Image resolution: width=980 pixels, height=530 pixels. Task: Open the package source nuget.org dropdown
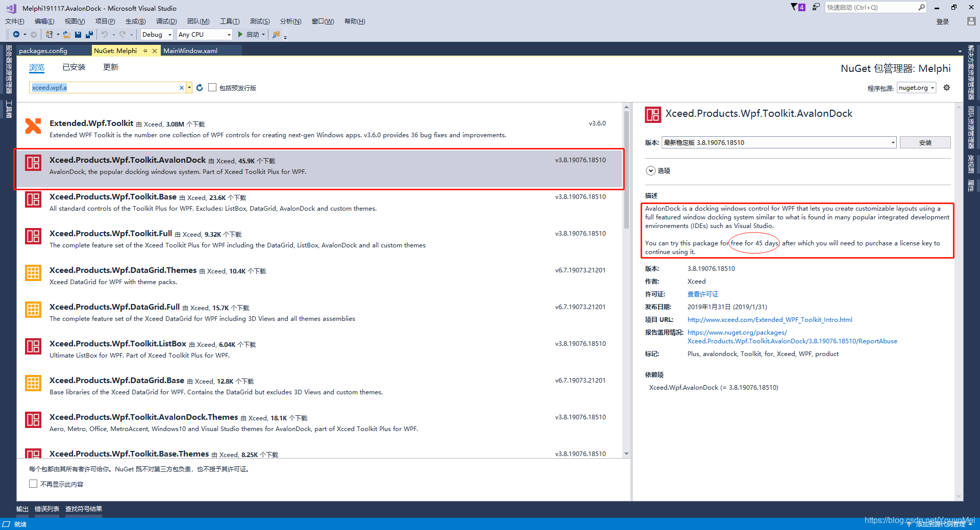[x=916, y=88]
